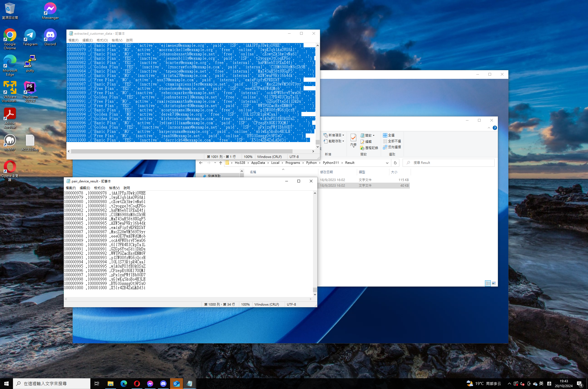Open 檢視(V) menu in extracted_customer_data Notepad

click(x=117, y=40)
